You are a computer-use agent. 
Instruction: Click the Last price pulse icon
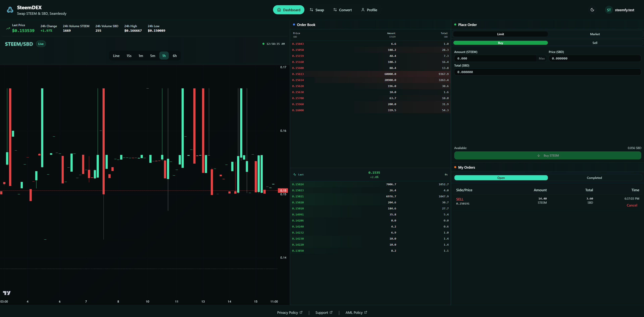(x=294, y=174)
